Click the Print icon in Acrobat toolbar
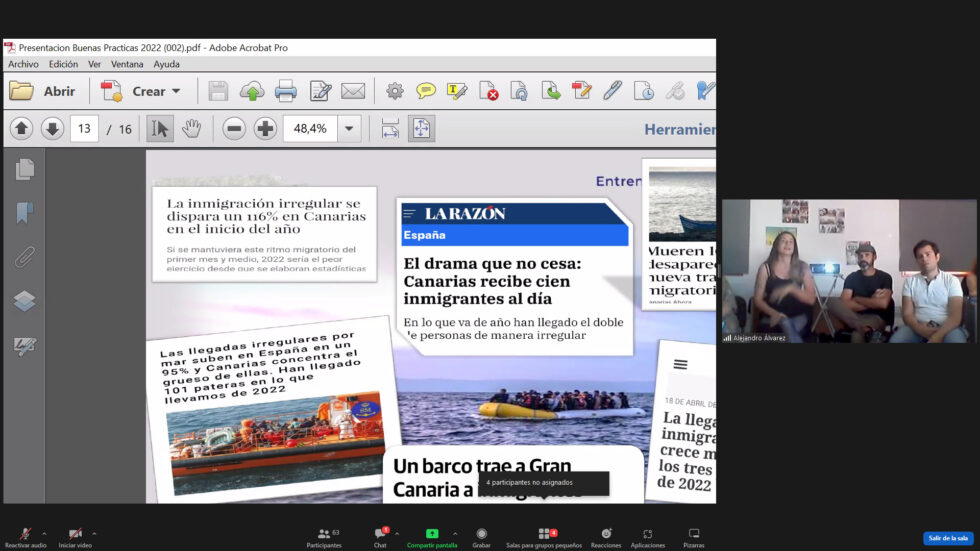Screen dimensions: 980x551 (286, 91)
